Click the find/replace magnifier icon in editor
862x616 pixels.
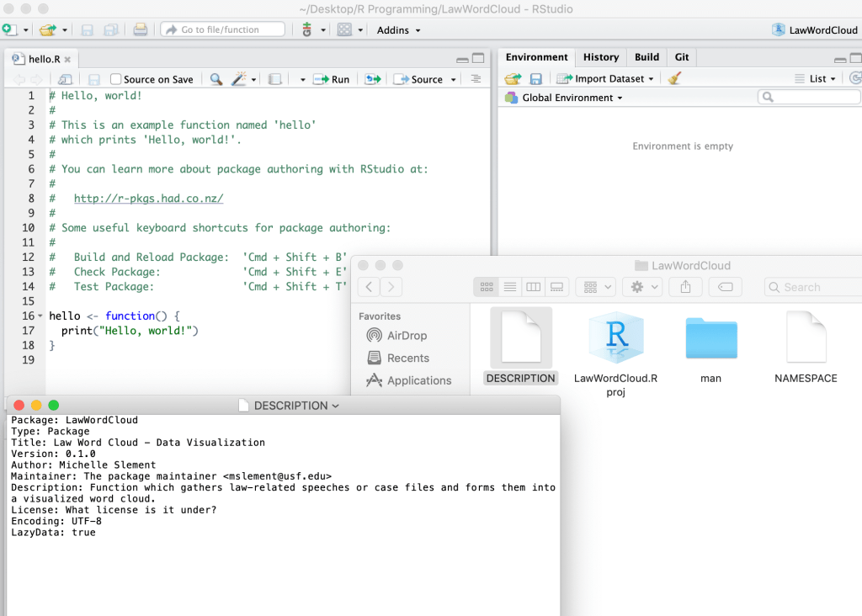click(x=216, y=79)
